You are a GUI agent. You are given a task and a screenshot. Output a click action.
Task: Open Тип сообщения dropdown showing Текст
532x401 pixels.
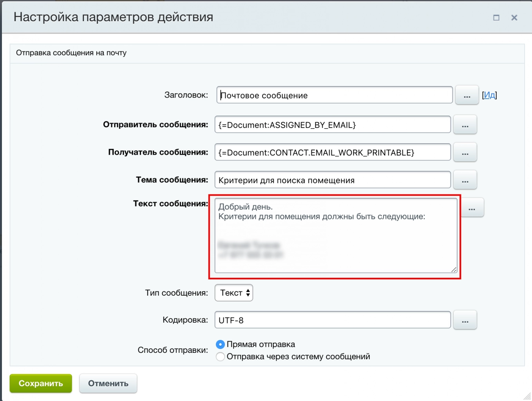pyautogui.click(x=233, y=293)
